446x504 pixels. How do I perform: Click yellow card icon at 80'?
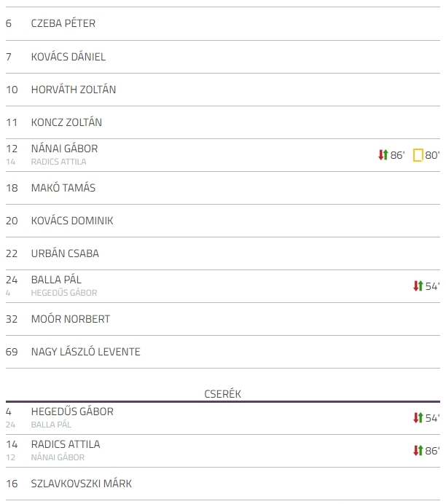(x=418, y=155)
